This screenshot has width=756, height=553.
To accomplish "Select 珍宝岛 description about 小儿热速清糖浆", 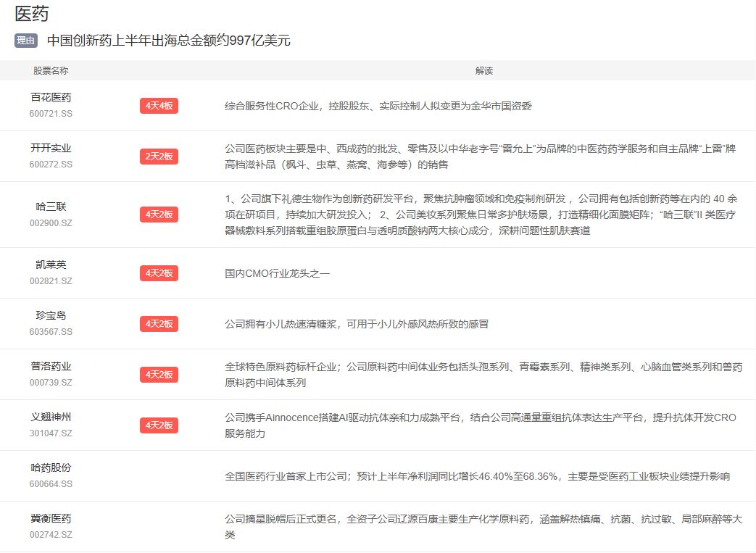I will click(357, 324).
